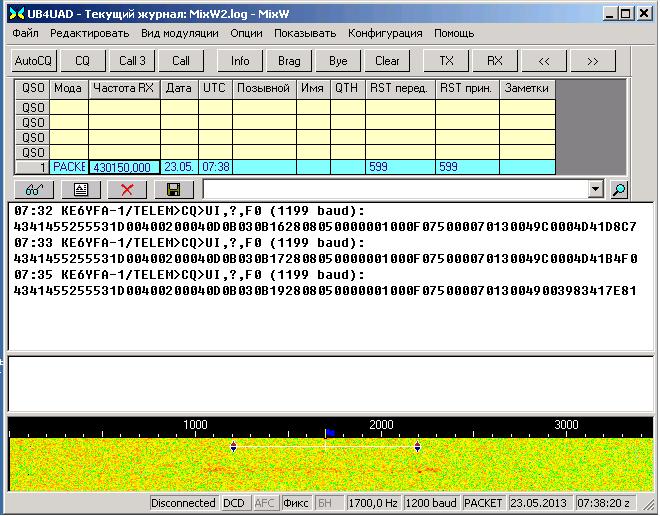Switch to receive with RX button
Image resolution: width=660 pixels, height=516 pixels.
coord(495,61)
